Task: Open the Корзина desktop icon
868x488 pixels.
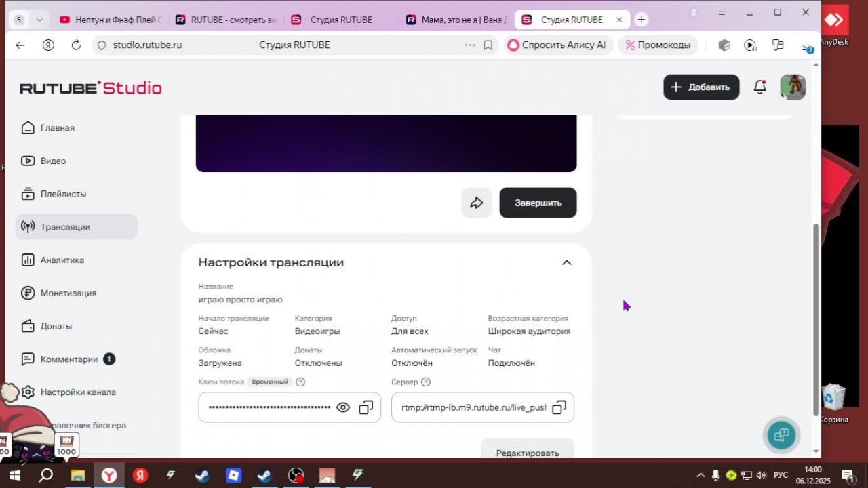Action: pos(833,403)
